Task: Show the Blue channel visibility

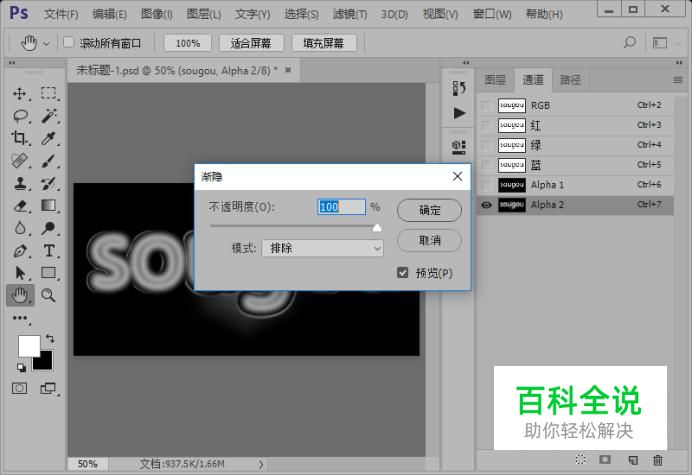Action: click(x=486, y=165)
